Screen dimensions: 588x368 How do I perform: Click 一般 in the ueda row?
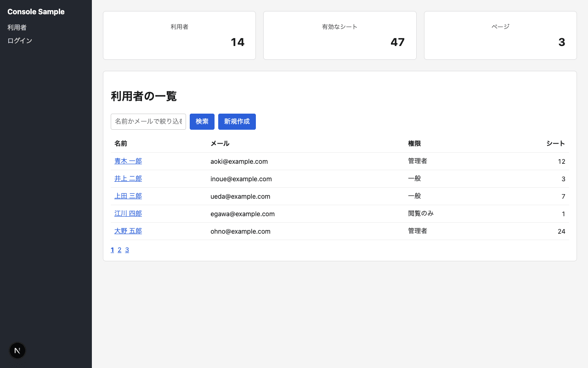[414, 196]
